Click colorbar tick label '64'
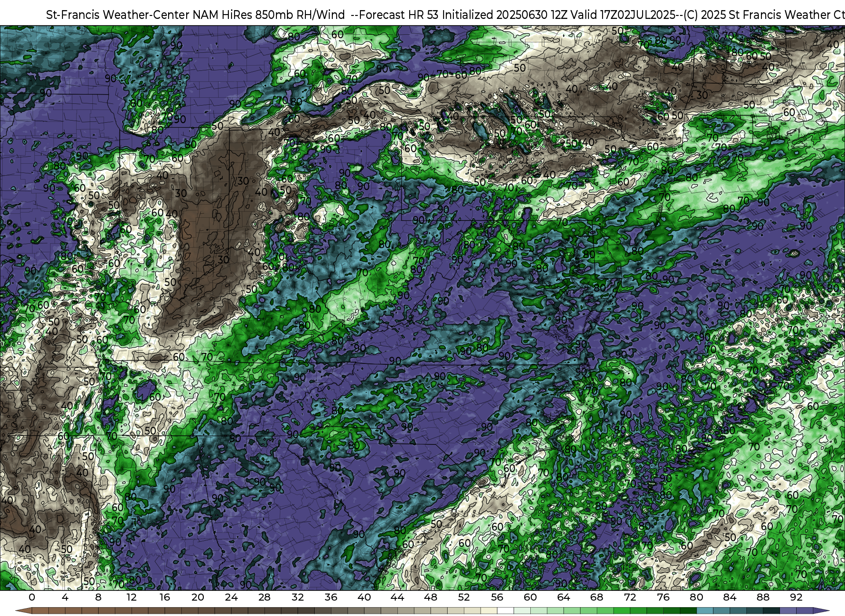This screenshot has width=845, height=616. [564, 597]
